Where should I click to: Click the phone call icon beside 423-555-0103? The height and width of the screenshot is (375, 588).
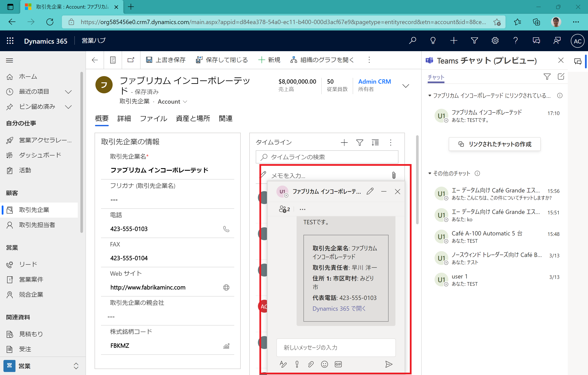pyautogui.click(x=226, y=229)
